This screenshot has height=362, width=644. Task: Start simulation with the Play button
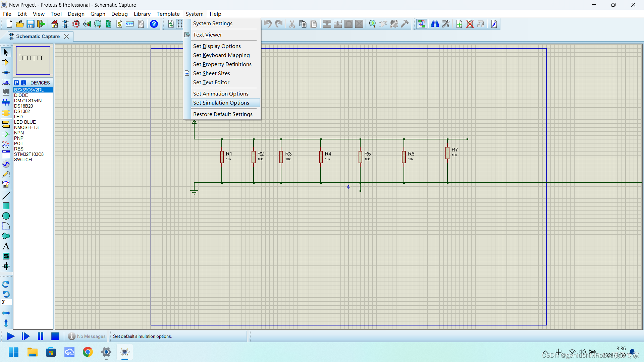(x=10, y=336)
